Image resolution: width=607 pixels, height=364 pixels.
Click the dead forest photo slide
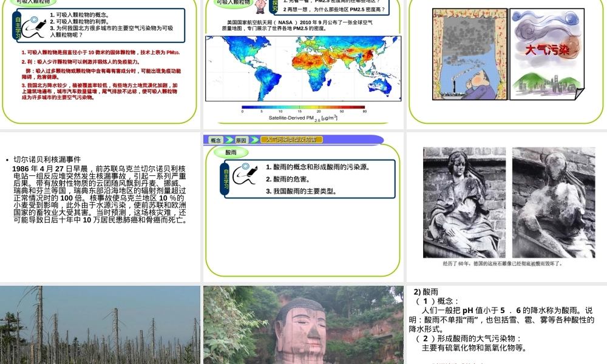point(100,325)
